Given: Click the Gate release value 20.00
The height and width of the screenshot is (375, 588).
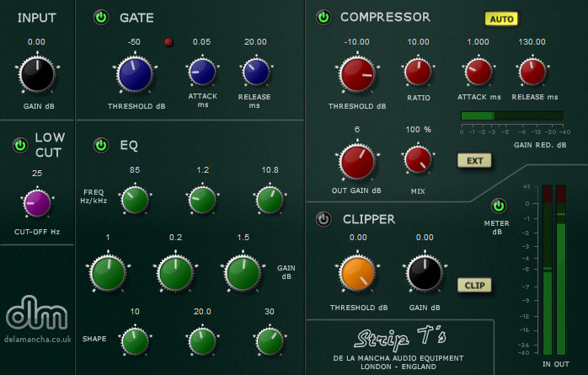Looking at the screenshot, I should pos(255,42).
